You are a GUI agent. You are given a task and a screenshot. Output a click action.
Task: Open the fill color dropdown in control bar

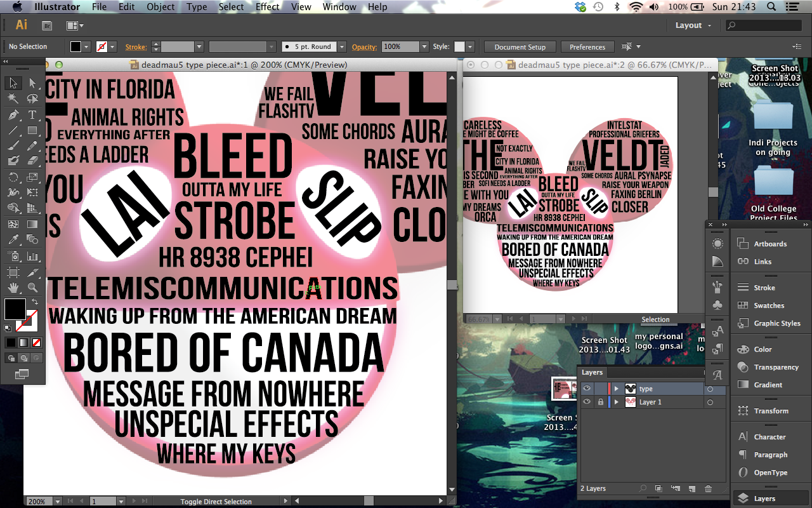(x=87, y=47)
